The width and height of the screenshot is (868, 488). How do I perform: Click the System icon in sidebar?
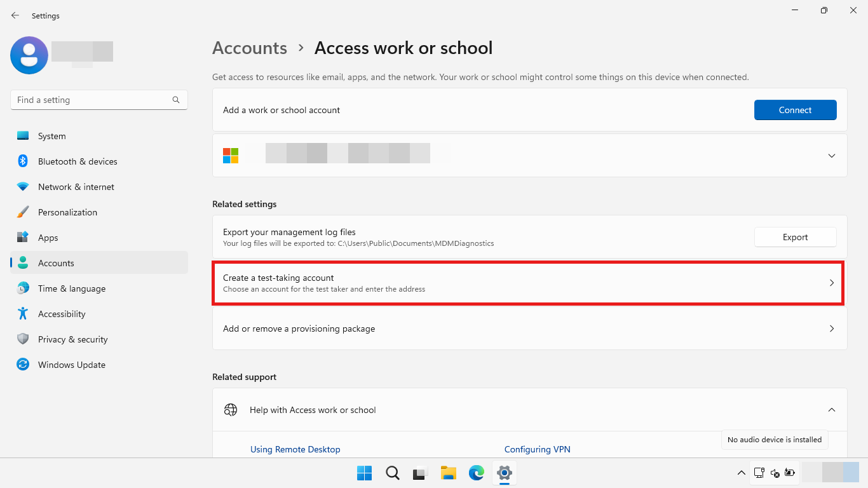pos(23,136)
